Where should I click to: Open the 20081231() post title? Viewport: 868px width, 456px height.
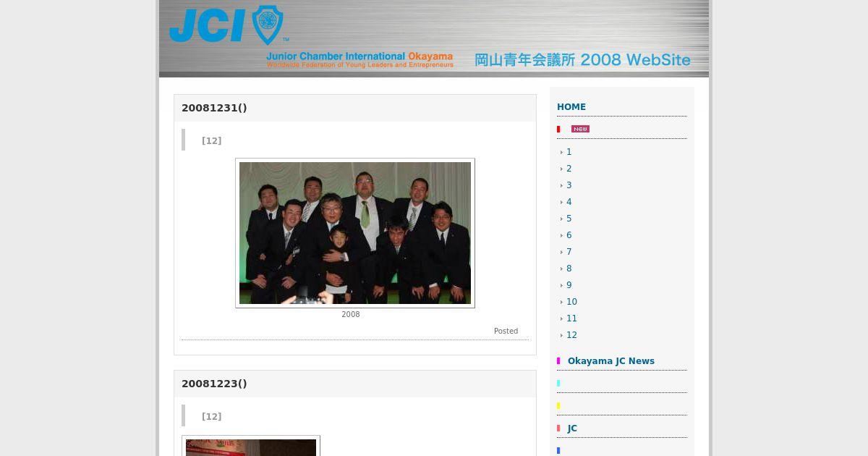[x=214, y=108]
